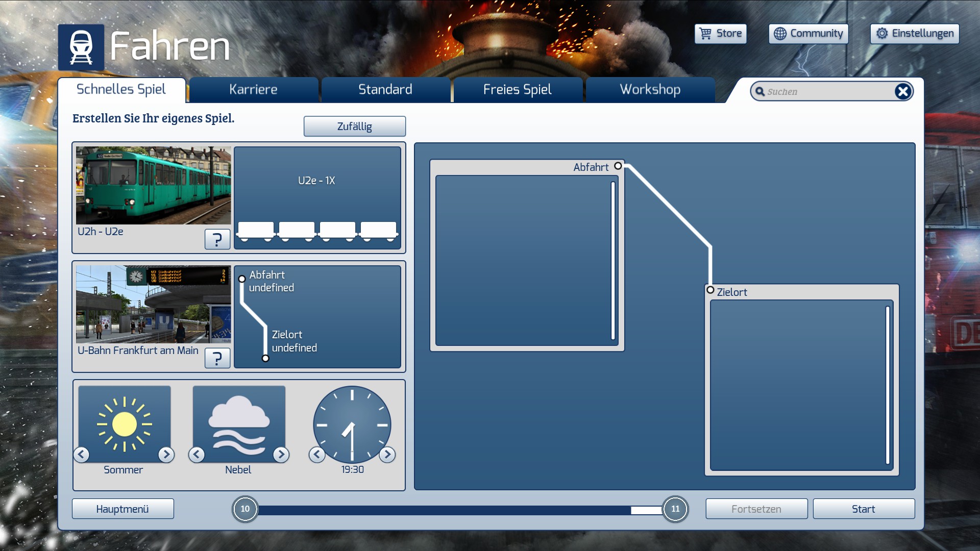The height and width of the screenshot is (551, 980).
Task: Open Einstellungen via gear icon
Action: tap(881, 34)
